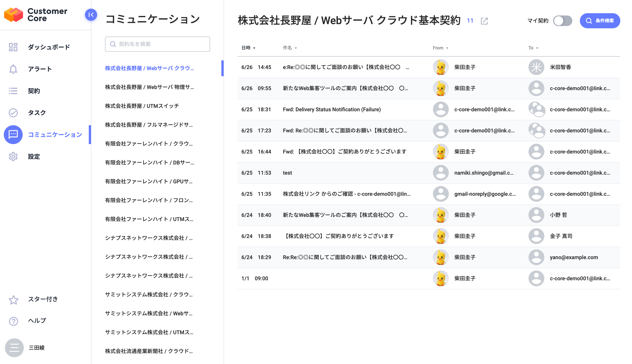Screen dimensions: 632x364
Task: Click 三田綾 user menu avatar
Action: point(14,348)
